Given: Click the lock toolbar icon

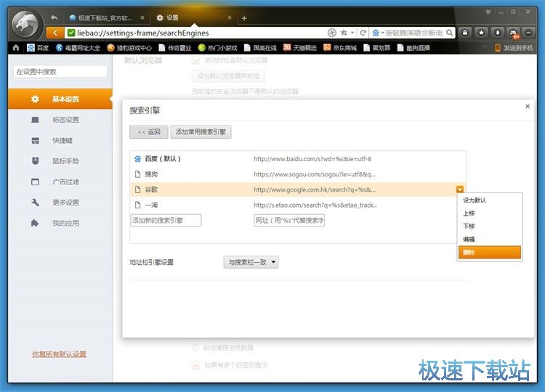Looking at the screenshot, I should click(465, 33).
